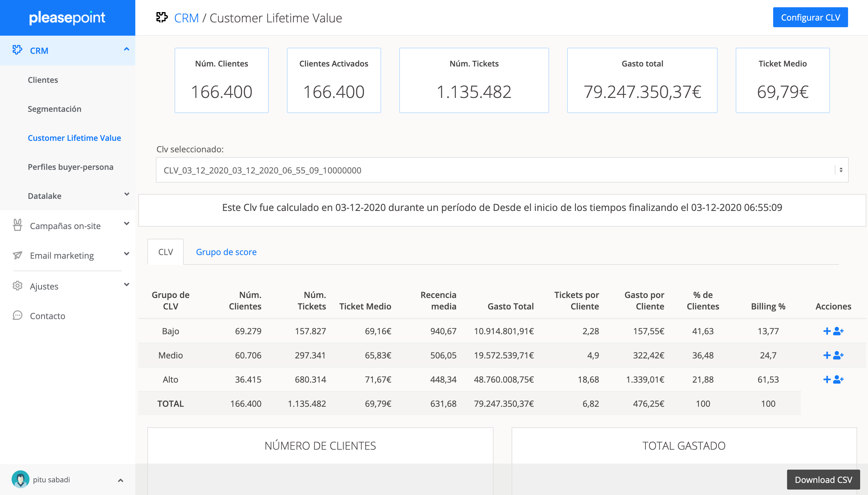
Task: Expand the Email marketing menu chevron
Action: (x=126, y=254)
